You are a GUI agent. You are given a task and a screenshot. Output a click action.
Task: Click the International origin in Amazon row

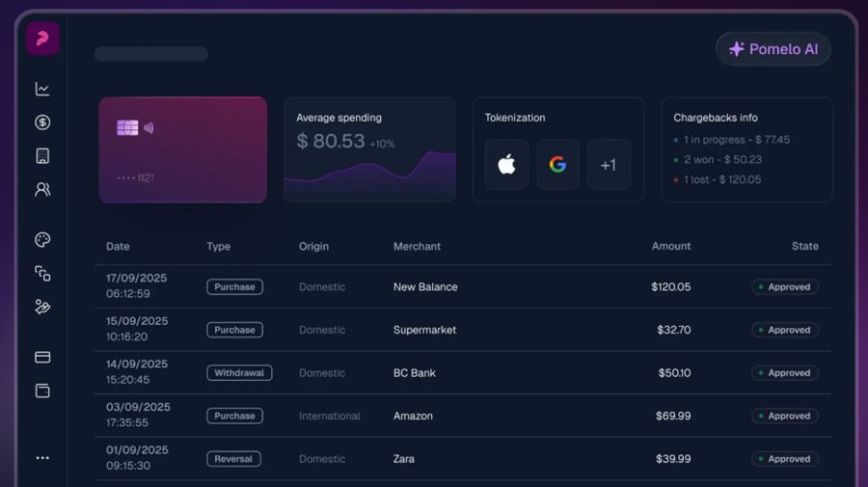(330, 416)
